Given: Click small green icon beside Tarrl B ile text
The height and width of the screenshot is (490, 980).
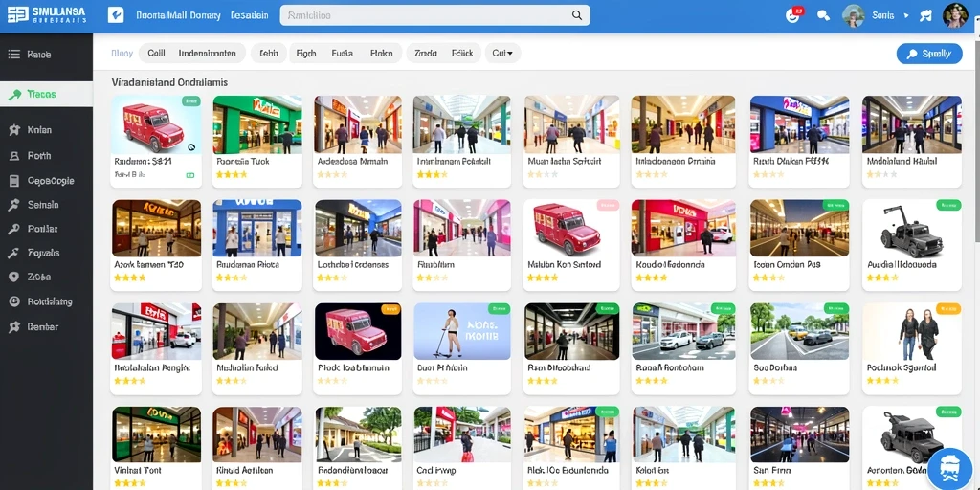Looking at the screenshot, I should click(190, 176).
